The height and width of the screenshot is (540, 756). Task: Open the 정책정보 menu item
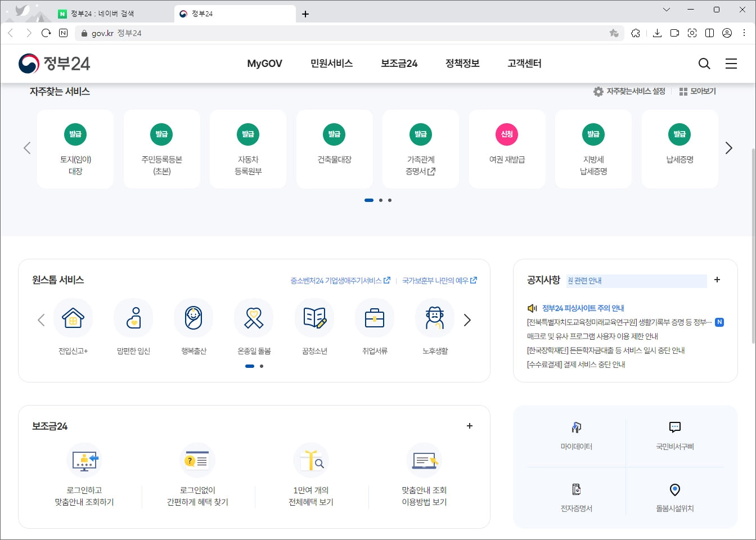(x=462, y=64)
